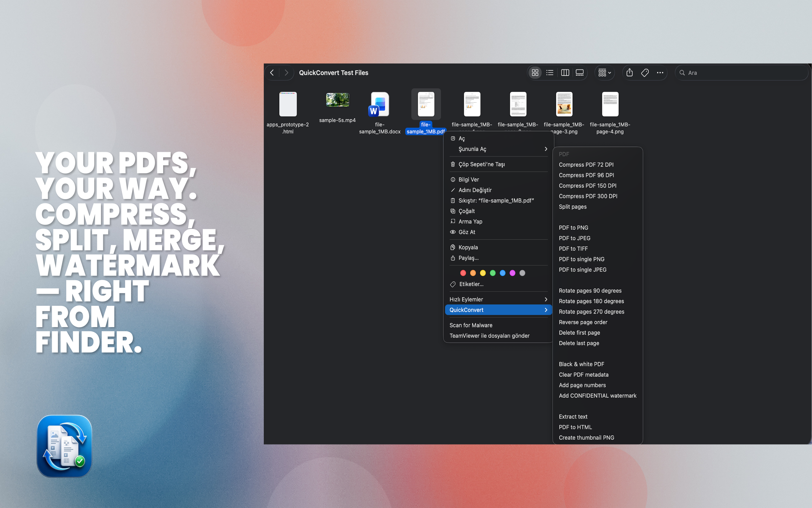Select Add CONFIDENTIAL watermark
Screen dimensions: 812x508
pyautogui.click(x=598, y=396)
